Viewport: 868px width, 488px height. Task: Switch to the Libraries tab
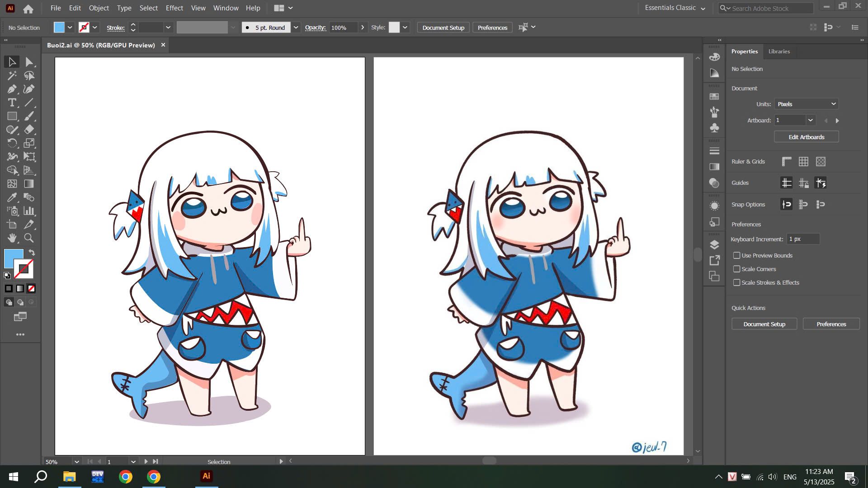point(779,51)
